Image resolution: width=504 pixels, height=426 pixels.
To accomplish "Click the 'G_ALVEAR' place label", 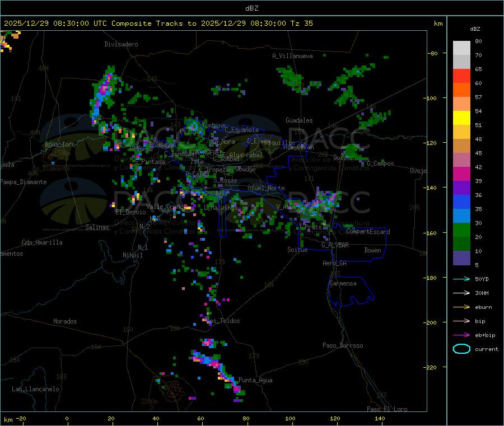I will (x=335, y=245).
